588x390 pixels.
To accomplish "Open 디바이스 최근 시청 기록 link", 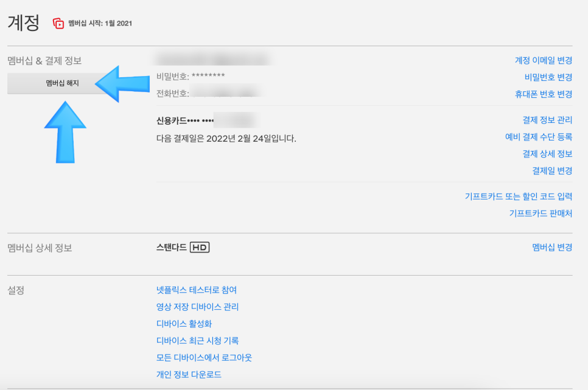I will [x=197, y=341].
